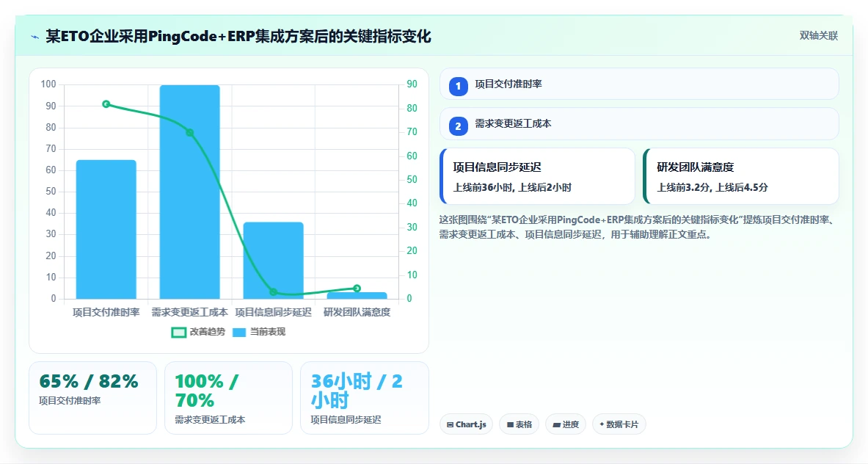Screen dimensions: 868x464
Task: Click the x-axis label 项目交付准时率
Action: tap(106, 312)
